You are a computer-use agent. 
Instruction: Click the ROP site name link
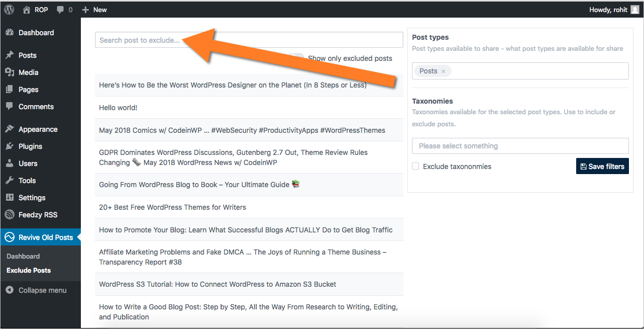click(41, 10)
